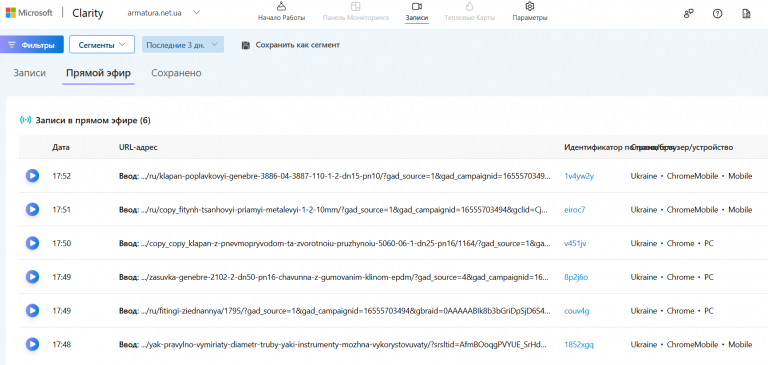This screenshot has width=768, height=365.
Task: Click URL zasuvka-genebre-2102 entry
Action: tap(334, 277)
